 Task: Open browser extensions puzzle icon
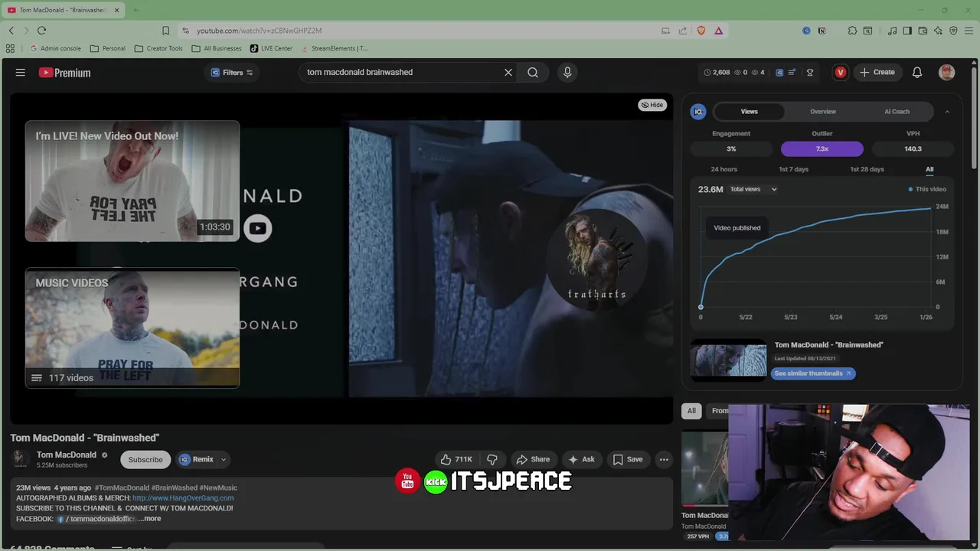(x=852, y=31)
